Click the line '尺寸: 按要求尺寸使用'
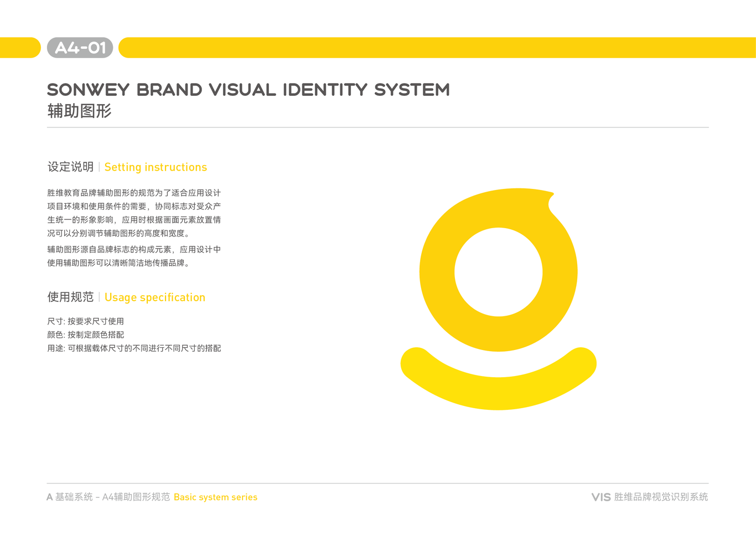The width and height of the screenshot is (756, 535). (85, 321)
